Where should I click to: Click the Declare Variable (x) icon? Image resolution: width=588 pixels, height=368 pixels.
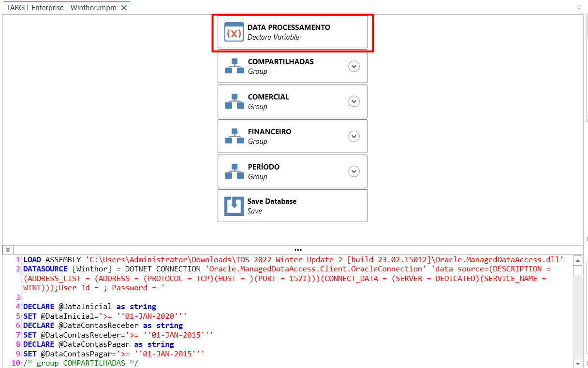point(234,32)
